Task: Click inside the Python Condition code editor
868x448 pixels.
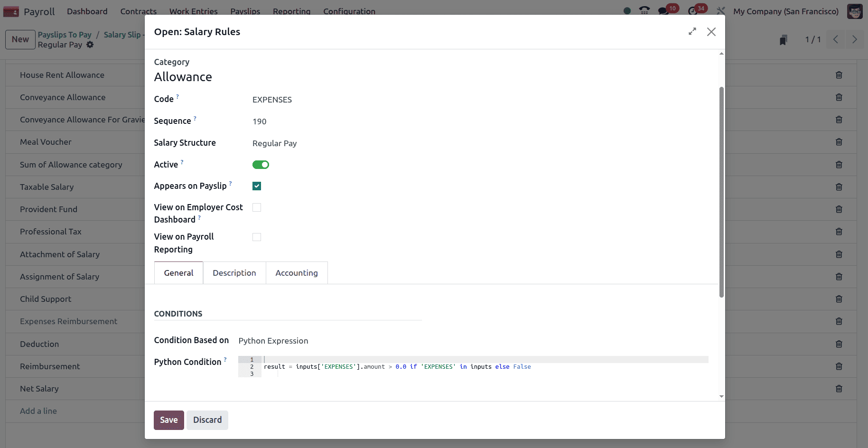Action: [x=427, y=366]
